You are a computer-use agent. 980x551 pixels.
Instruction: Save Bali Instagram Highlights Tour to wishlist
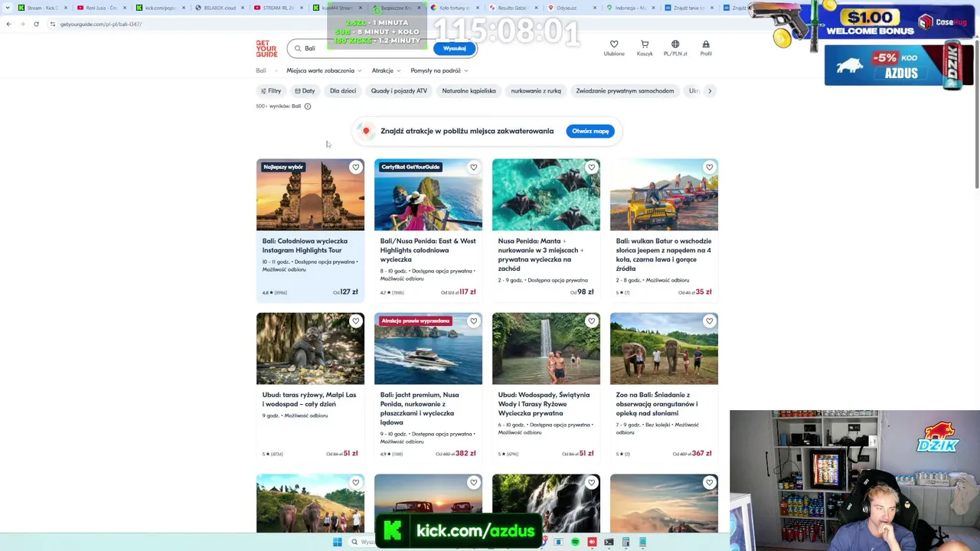[x=355, y=168]
